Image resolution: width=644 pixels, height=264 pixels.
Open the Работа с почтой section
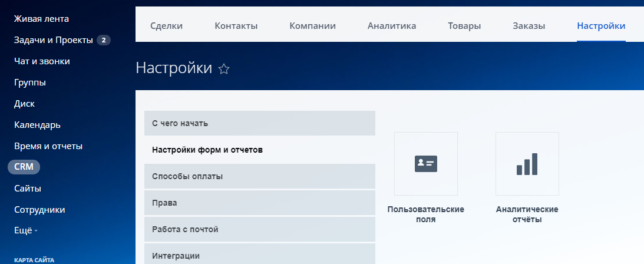(x=260, y=229)
